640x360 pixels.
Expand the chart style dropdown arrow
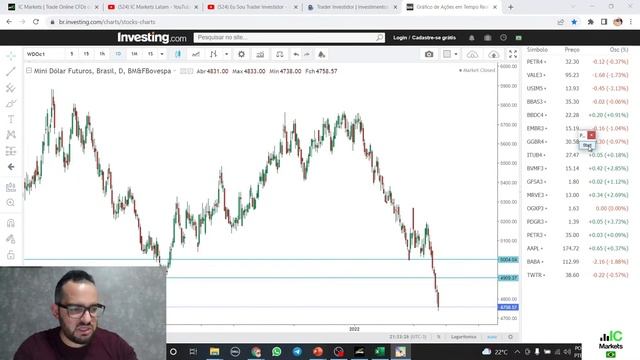click(x=227, y=54)
